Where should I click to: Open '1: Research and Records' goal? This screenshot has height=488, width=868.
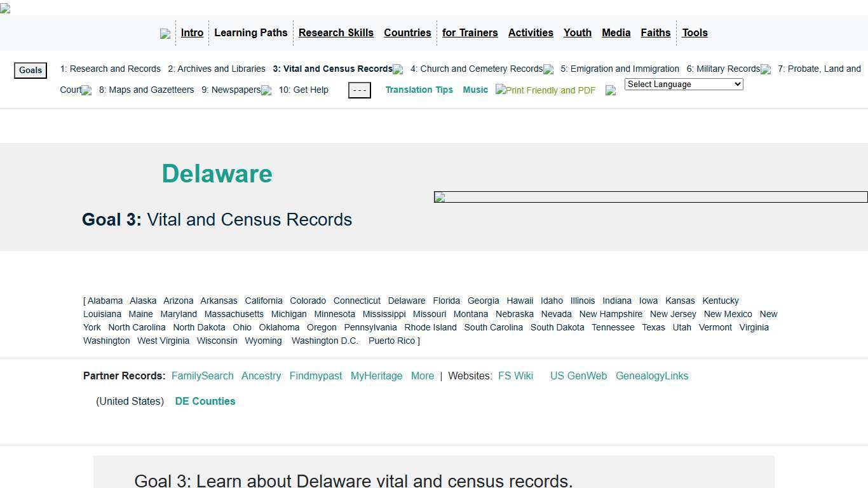110,69
